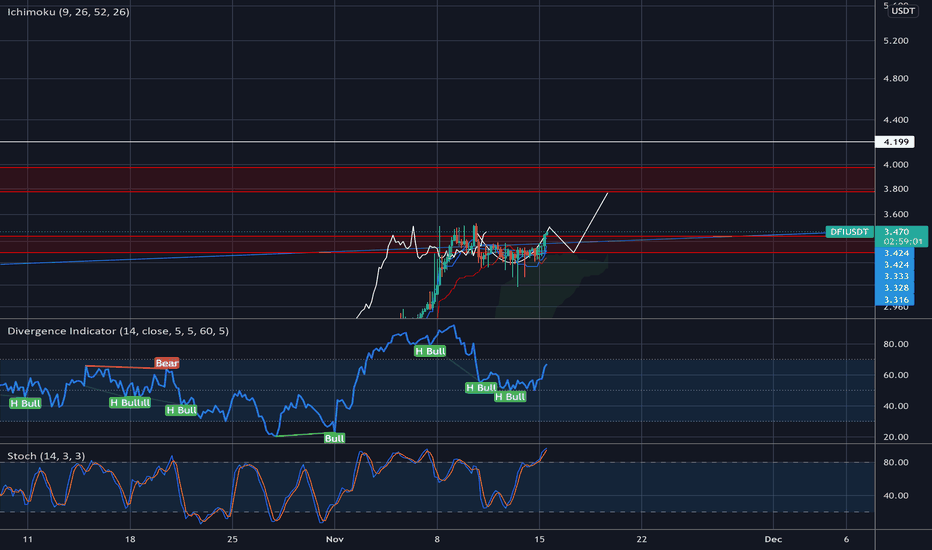Click the 25 date on the time axis

pyautogui.click(x=232, y=539)
